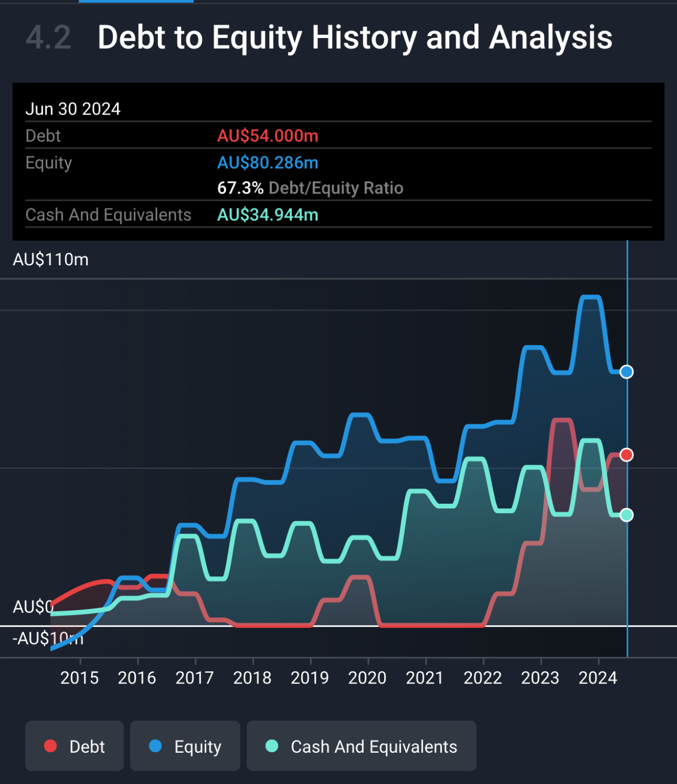The image size is (677, 784).
Task: Click the blue Equity data point marker
Action: pos(626,371)
